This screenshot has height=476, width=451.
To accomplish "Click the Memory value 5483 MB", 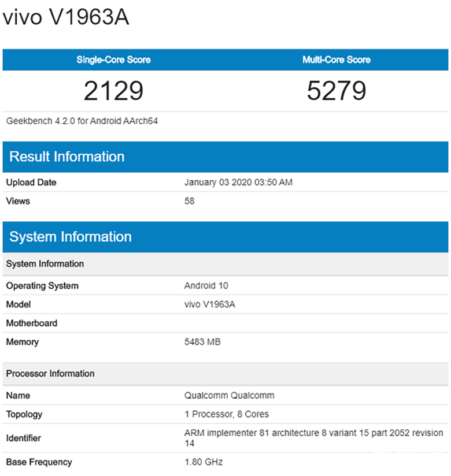I will click(x=202, y=342).
